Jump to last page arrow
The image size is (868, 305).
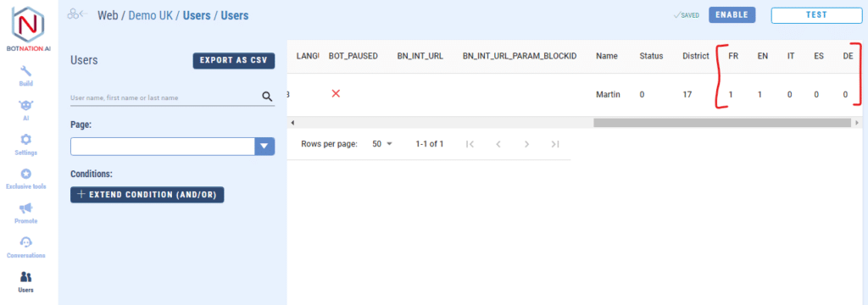tap(555, 144)
